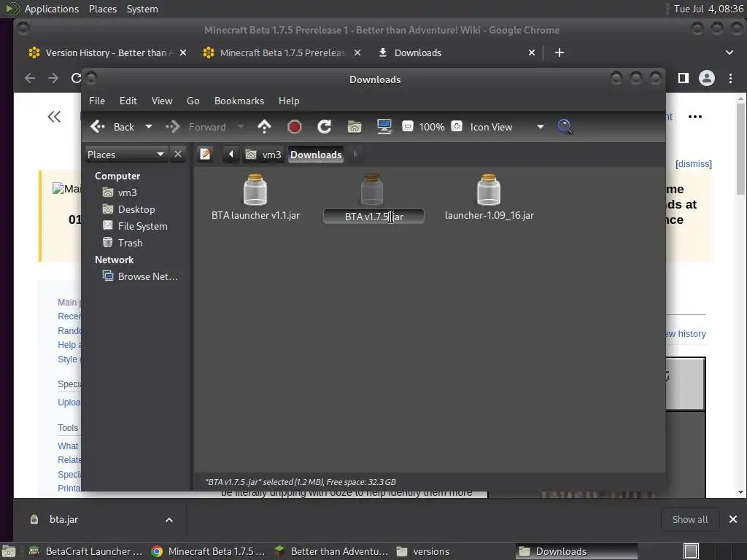This screenshot has height=560, width=747.
Task: Open the View menu
Action: click(162, 101)
